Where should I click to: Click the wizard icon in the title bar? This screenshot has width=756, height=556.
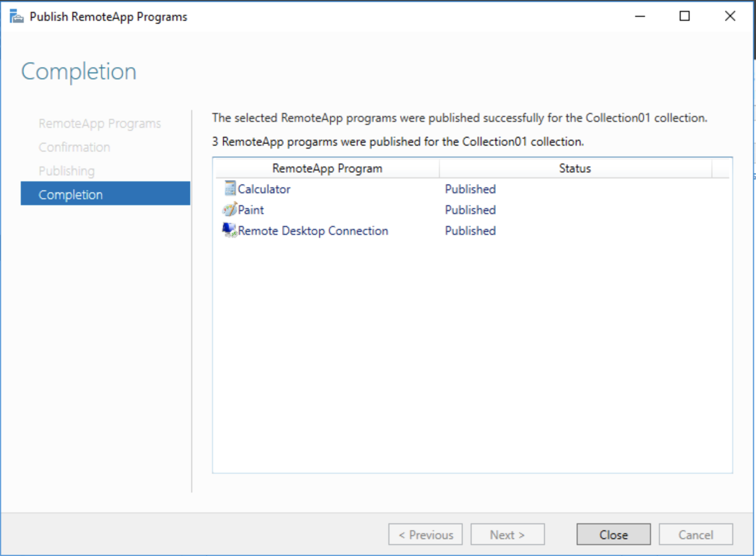pyautogui.click(x=16, y=17)
